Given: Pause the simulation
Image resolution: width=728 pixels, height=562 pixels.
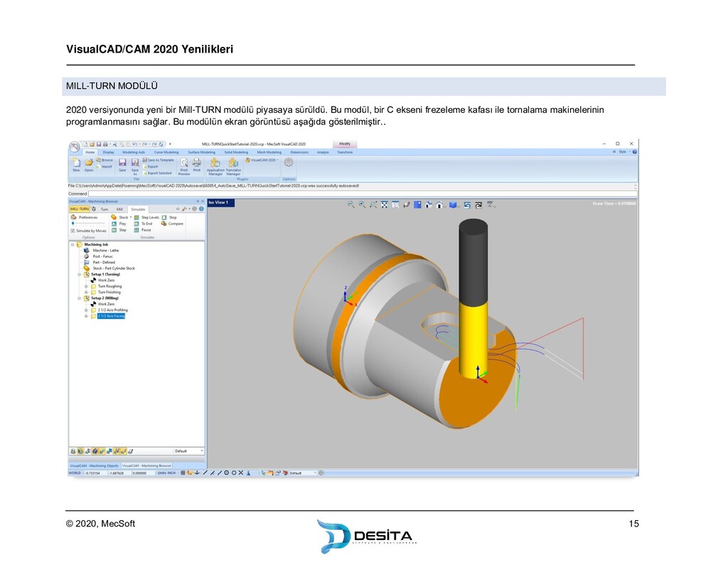Looking at the screenshot, I should [143, 230].
